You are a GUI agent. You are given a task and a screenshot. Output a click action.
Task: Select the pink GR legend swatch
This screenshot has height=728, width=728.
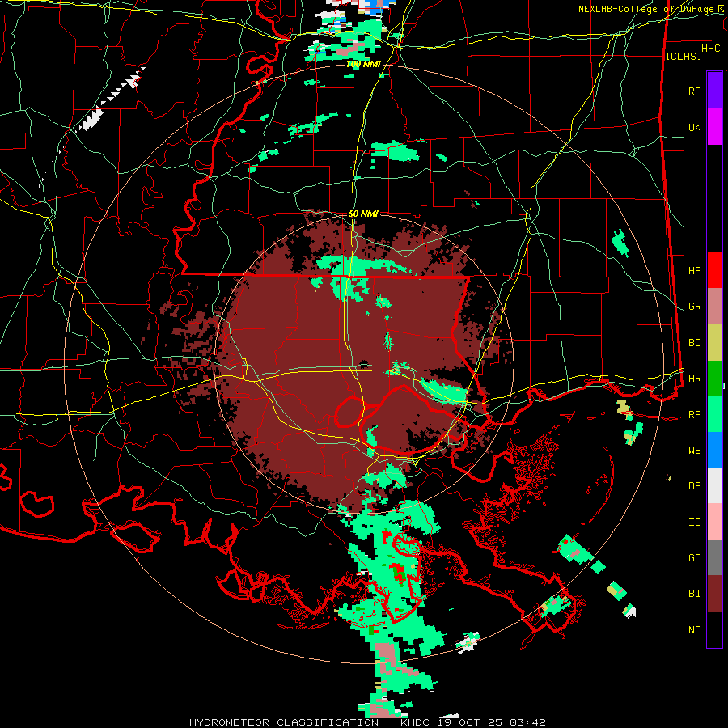click(x=714, y=306)
